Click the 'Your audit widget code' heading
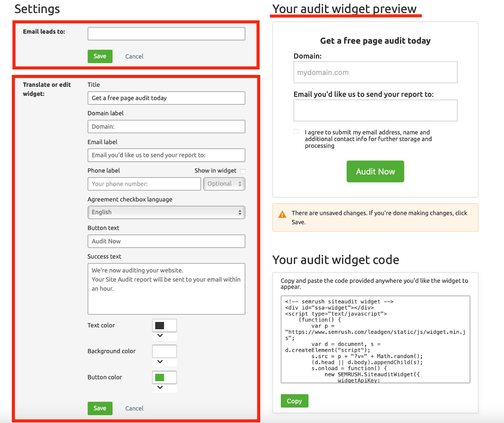 click(x=336, y=260)
